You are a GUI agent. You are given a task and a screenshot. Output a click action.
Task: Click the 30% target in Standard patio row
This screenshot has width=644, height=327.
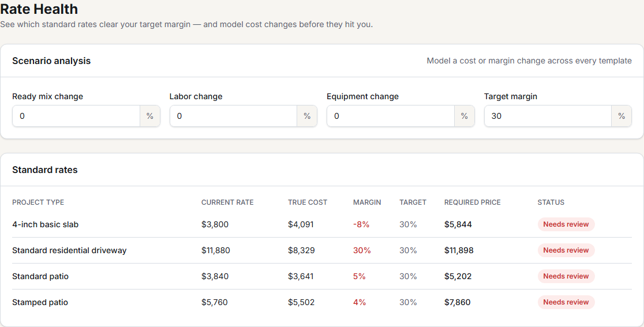coord(408,276)
